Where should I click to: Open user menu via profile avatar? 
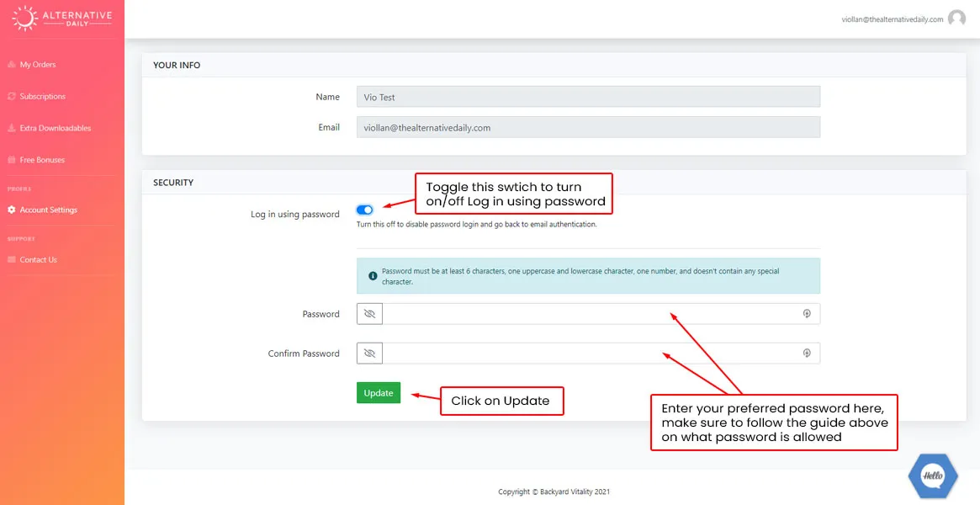[956, 19]
